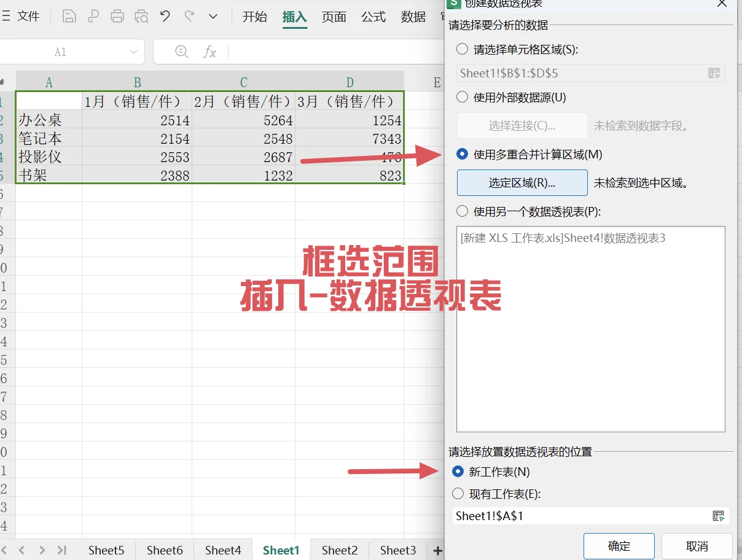Open the Name Box dropdown arrow

(x=134, y=52)
